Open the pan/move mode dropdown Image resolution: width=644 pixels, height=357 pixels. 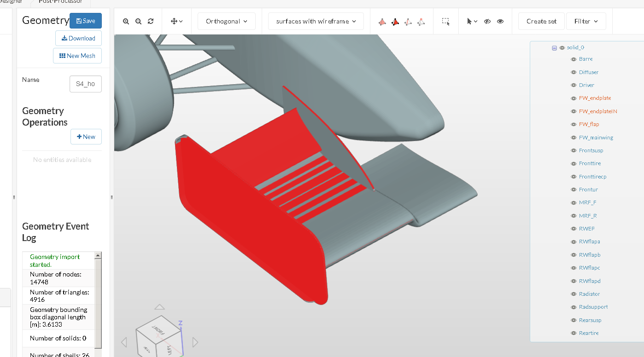[177, 21]
